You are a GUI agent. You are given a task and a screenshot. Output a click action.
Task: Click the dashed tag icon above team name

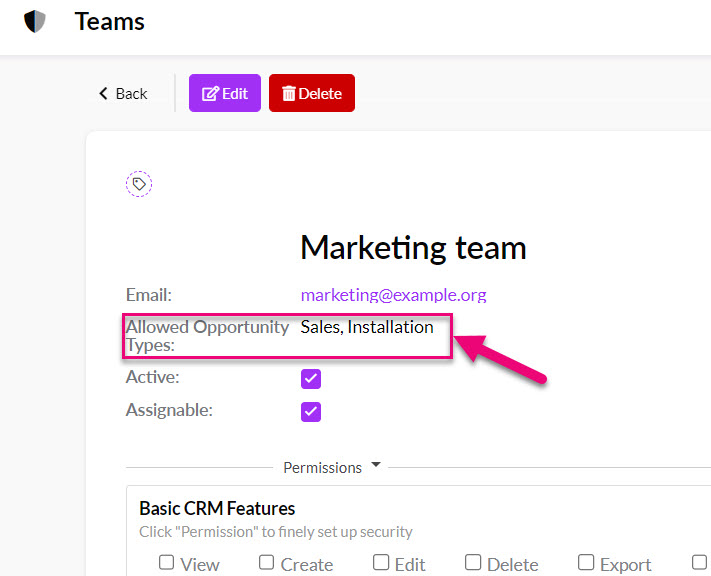[139, 184]
